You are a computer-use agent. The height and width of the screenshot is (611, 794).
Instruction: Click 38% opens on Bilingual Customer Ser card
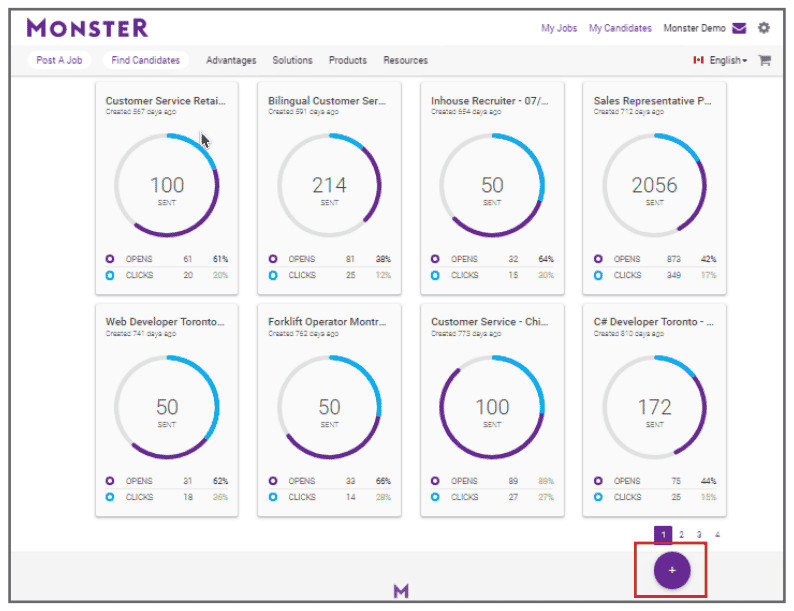(383, 259)
